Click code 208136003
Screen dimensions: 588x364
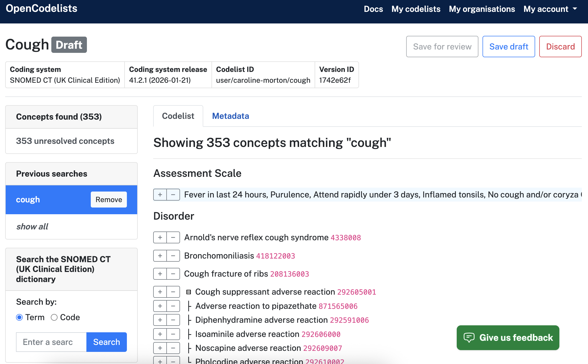click(289, 274)
